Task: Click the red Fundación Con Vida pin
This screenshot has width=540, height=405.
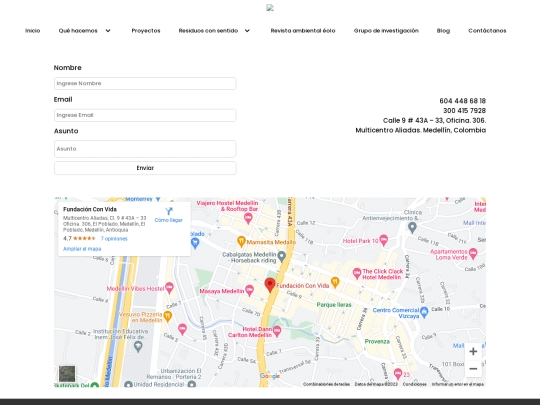Action: click(x=270, y=285)
